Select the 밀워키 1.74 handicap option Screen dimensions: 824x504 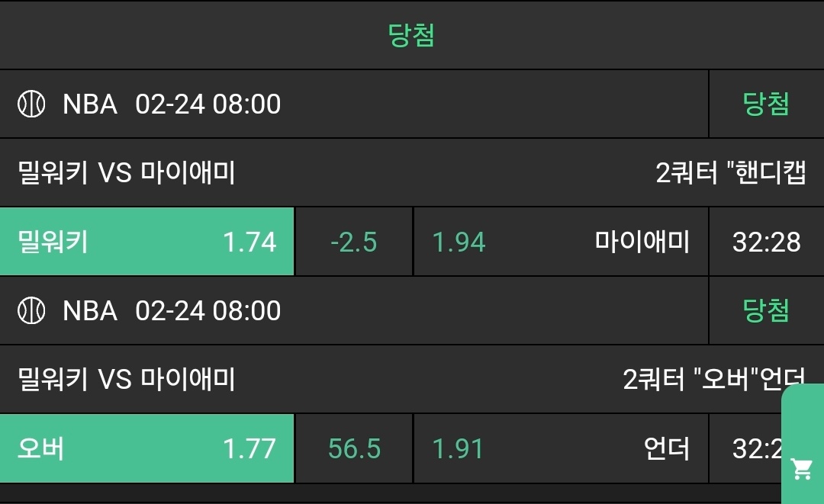pos(147,242)
